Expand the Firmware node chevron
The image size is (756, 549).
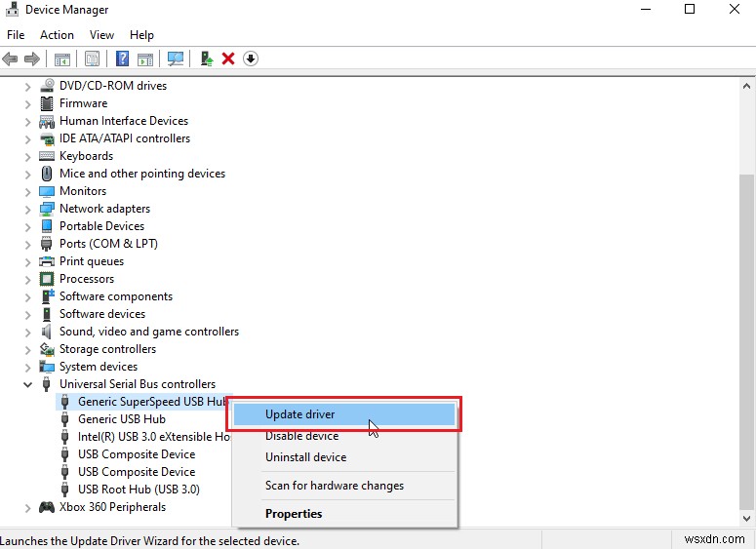pos(28,104)
